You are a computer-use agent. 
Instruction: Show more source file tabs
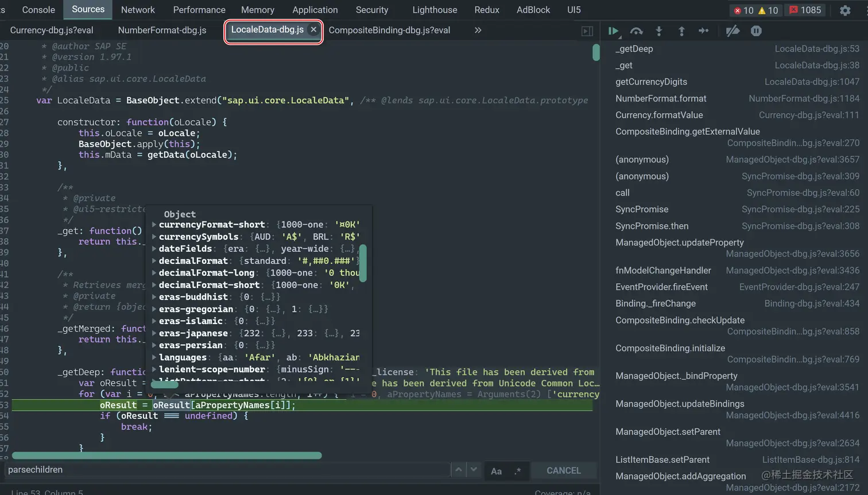(x=478, y=30)
